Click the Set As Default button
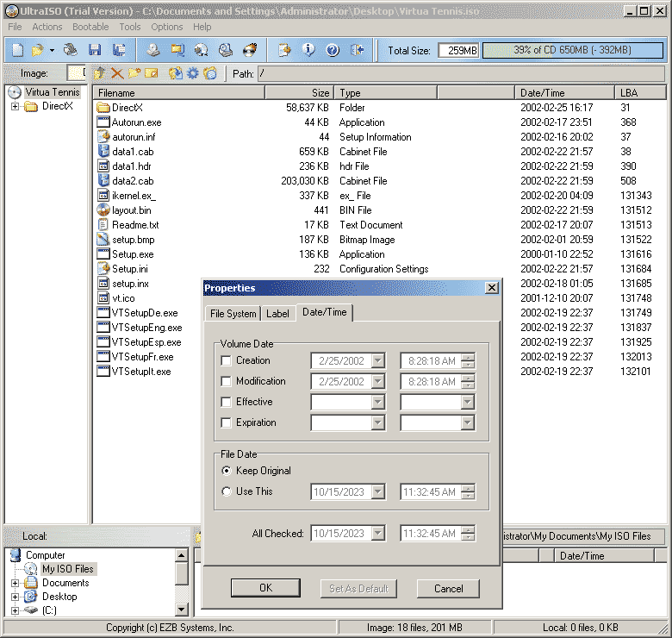This screenshot has height=638, width=672. (358, 588)
